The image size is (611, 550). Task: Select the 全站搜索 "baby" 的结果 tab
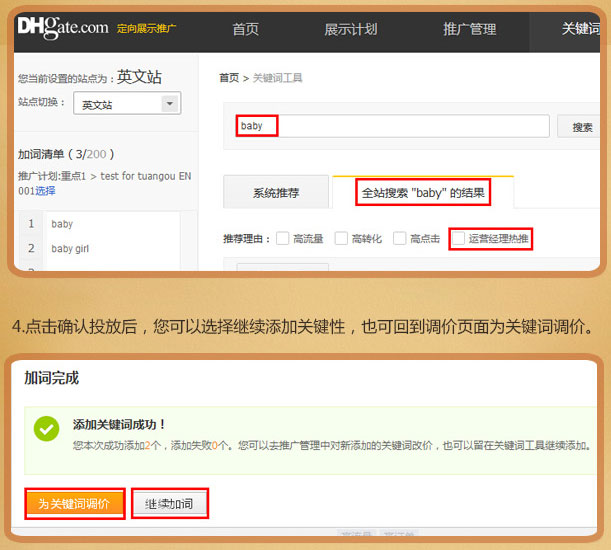pos(424,192)
